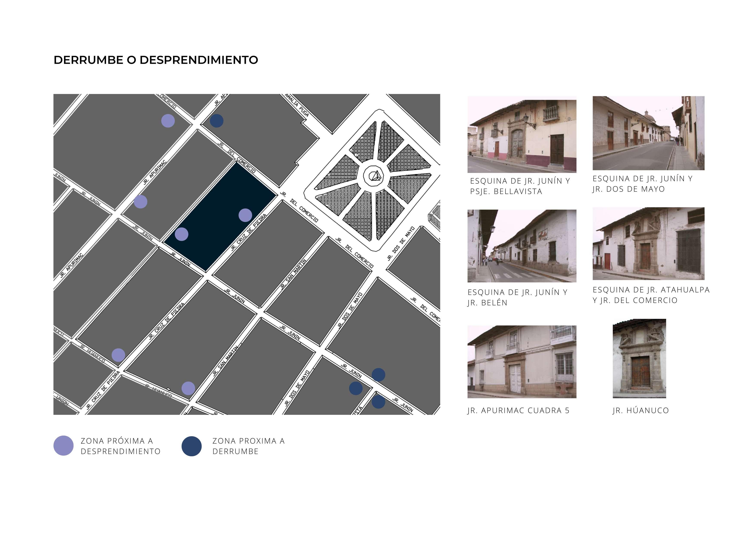Click the dark blue dot near Amalia Puga
This screenshot has height=534, width=756.
click(x=216, y=121)
